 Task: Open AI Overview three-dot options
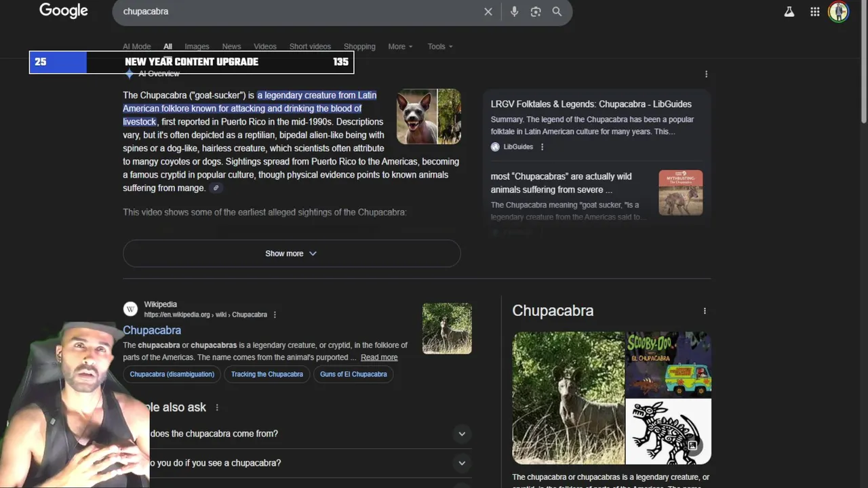tap(706, 74)
